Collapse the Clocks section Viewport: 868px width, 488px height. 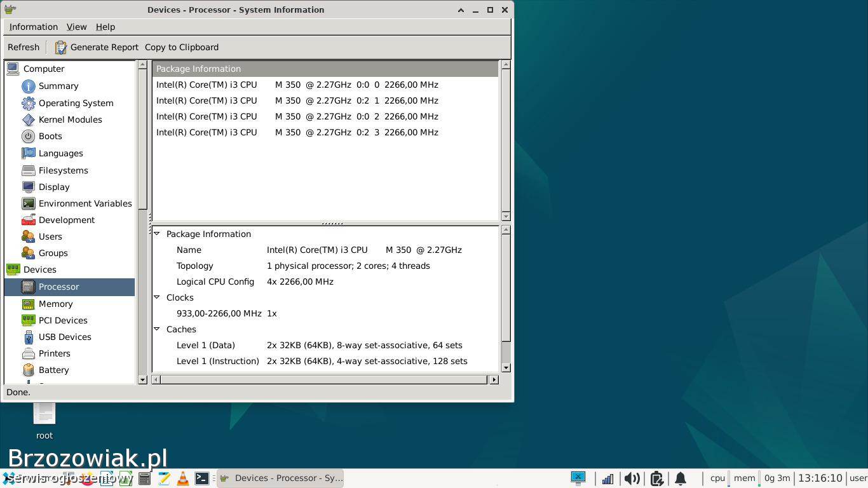pos(157,297)
